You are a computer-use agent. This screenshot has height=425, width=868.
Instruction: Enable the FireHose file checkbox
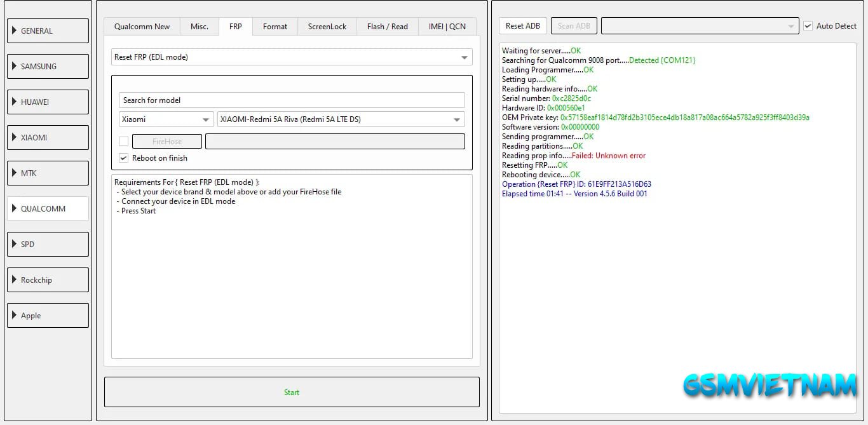(123, 141)
